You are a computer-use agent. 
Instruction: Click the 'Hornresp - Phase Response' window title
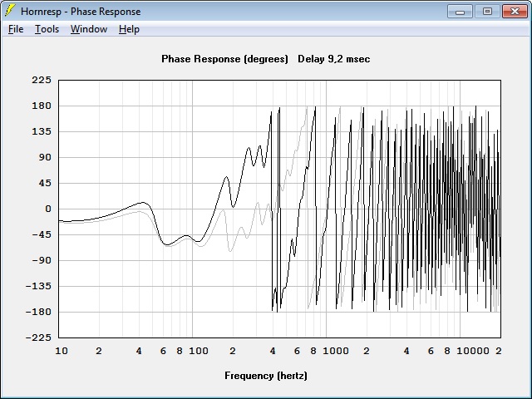point(81,12)
